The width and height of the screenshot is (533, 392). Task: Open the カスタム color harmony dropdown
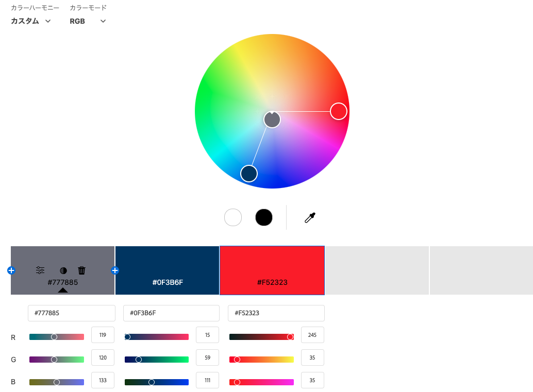click(31, 21)
